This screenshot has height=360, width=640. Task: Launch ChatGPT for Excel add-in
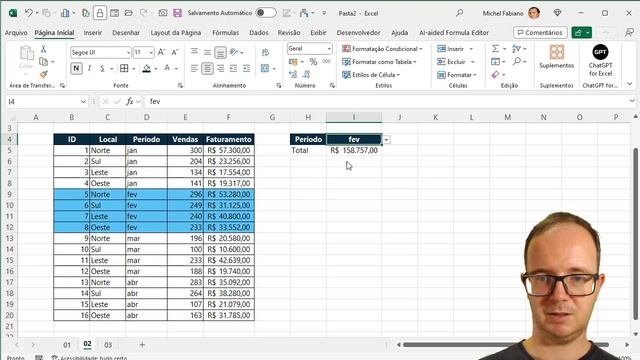point(600,60)
